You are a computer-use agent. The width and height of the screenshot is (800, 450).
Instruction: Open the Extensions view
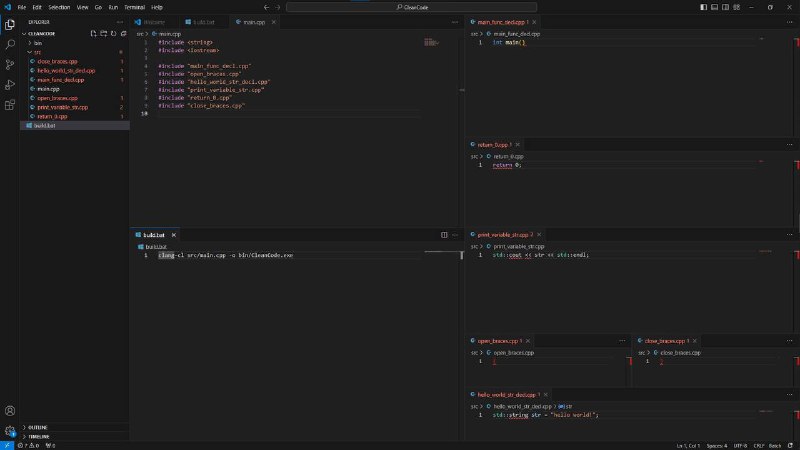[10, 105]
